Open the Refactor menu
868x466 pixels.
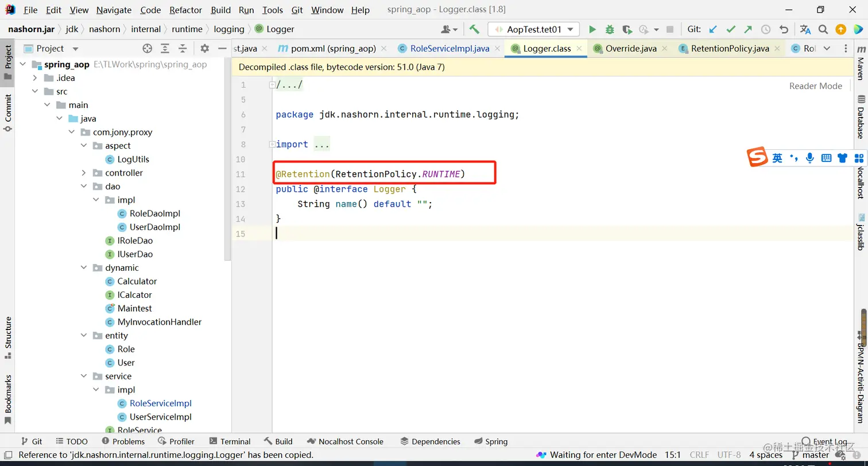coord(186,10)
